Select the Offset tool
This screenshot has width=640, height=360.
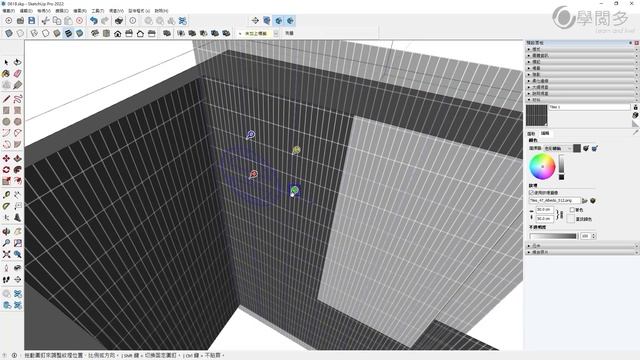point(17,181)
